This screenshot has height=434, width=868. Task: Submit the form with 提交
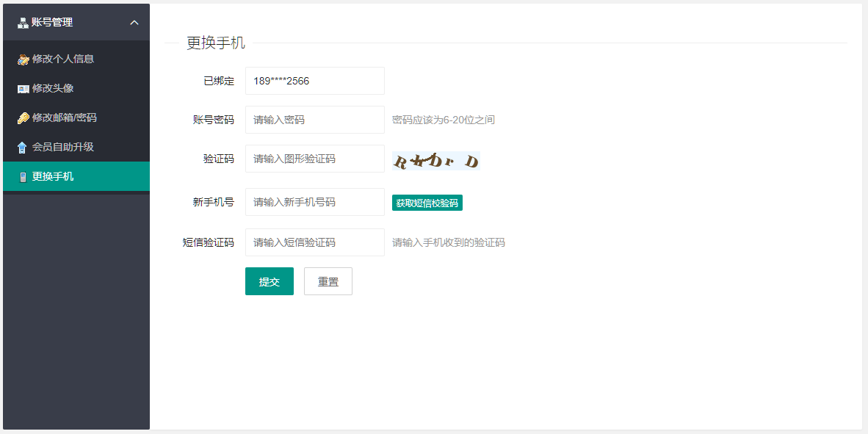point(270,281)
